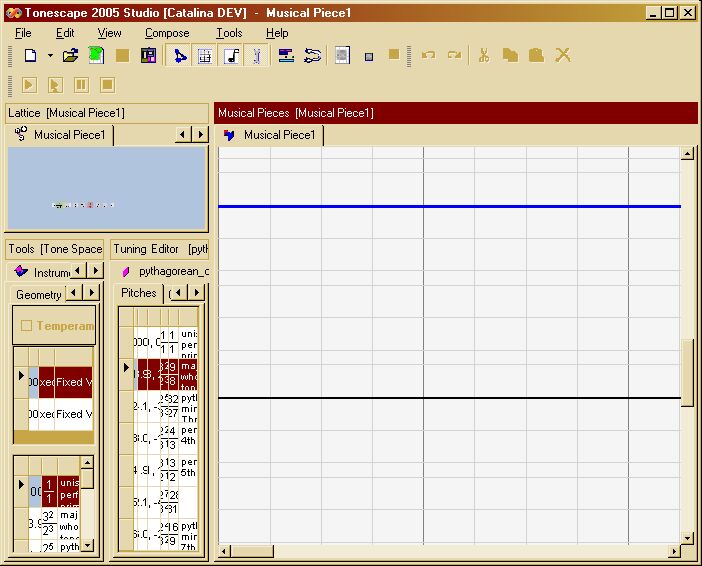Click the green Save document icon
The image size is (702, 566).
coord(96,56)
